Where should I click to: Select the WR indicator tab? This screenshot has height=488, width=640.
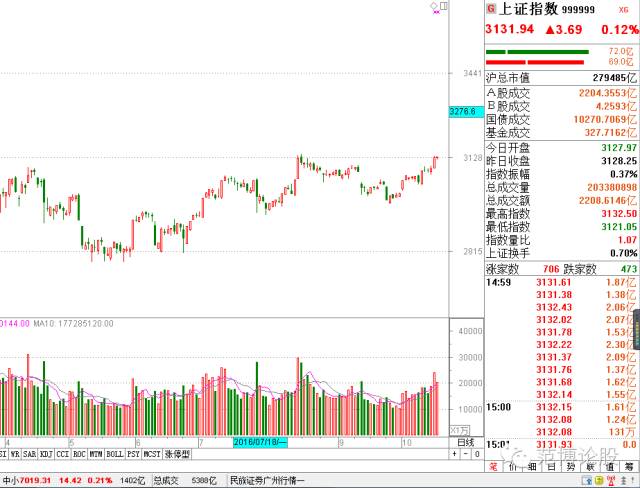pyautogui.click(x=15, y=454)
